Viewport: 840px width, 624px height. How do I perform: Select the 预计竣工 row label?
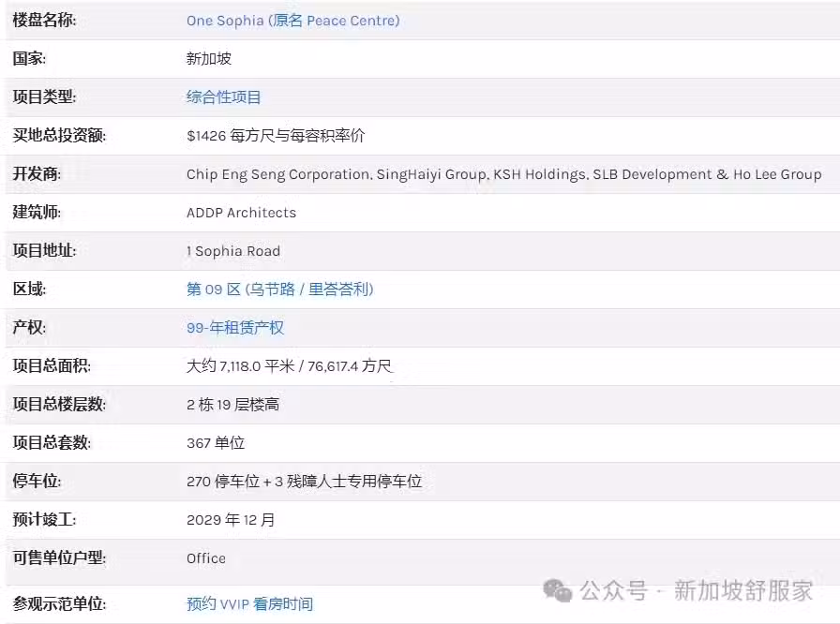pos(44,520)
